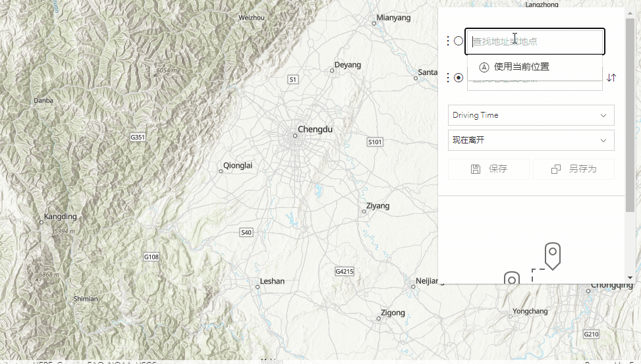The height and width of the screenshot is (364, 641).
Task: Select the first stop radio circle
Action: (459, 41)
